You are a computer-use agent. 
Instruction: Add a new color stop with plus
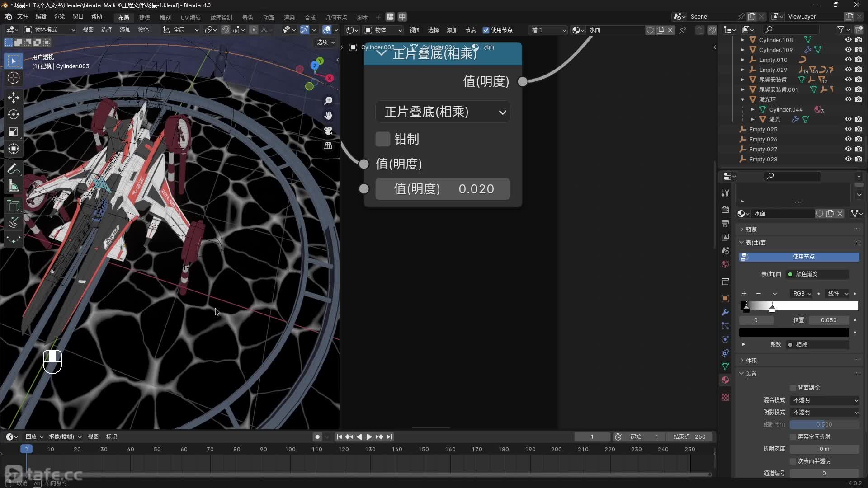[x=744, y=293]
